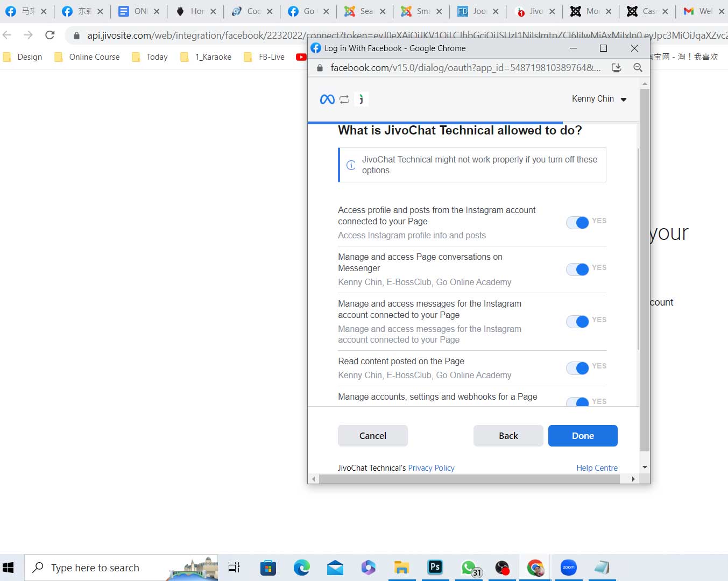Open File Explorer from taskbar
728x581 pixels.
[x=401, y=568]
